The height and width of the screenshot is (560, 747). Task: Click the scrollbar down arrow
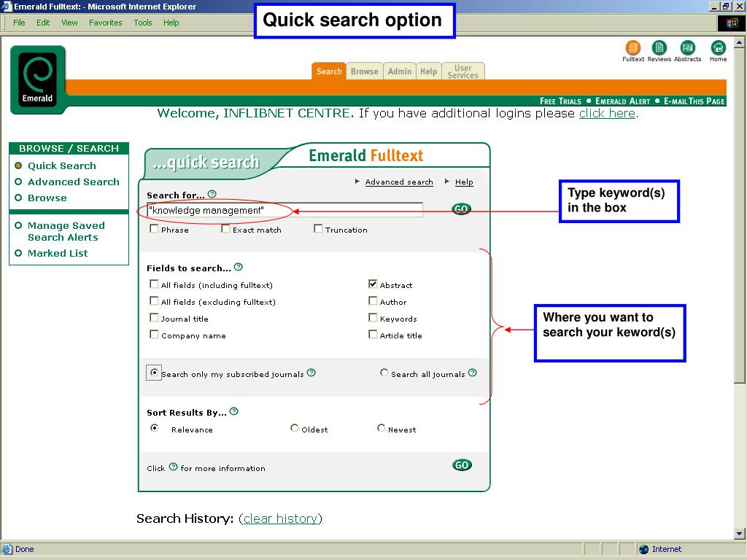coord(740,533)
